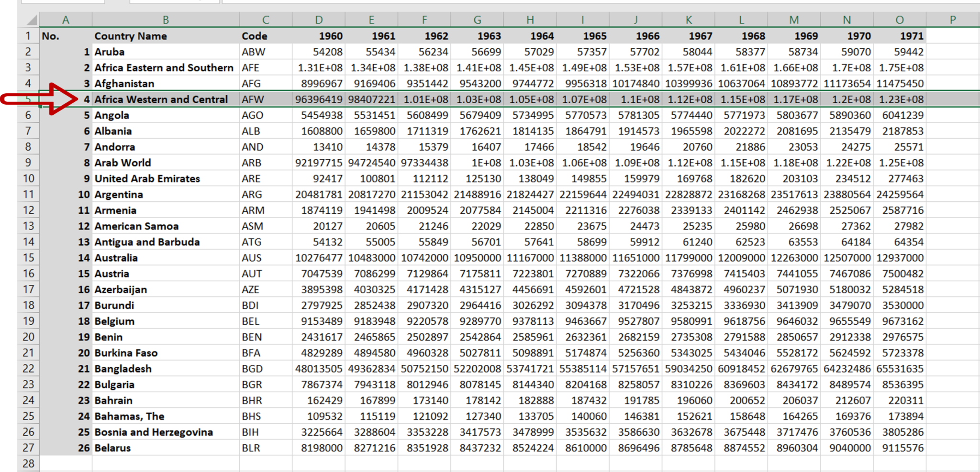980x472 pixels.
Task: Click the 1971 year header cell
Action: coord(900,36)
